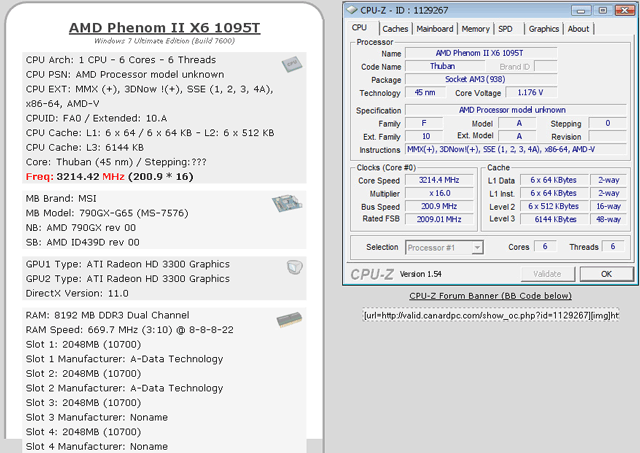Click the Bus Speed value 200.9 MHz
The image size is (640, 453).
pos(439,206)
